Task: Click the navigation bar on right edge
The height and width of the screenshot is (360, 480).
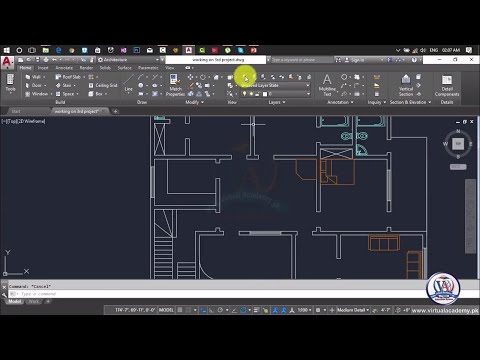Action: pos(470,216)
